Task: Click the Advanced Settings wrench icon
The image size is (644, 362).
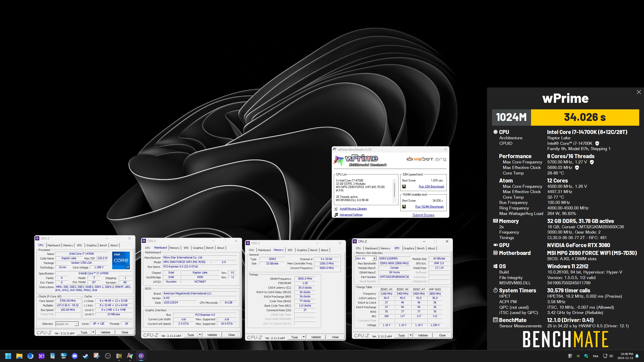Action: pyautogui.click(x=336, y=215)
